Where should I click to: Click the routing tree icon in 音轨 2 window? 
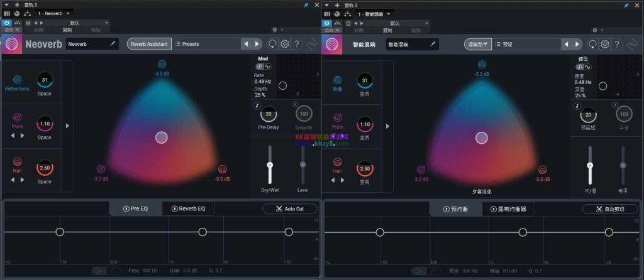point(27,14)
